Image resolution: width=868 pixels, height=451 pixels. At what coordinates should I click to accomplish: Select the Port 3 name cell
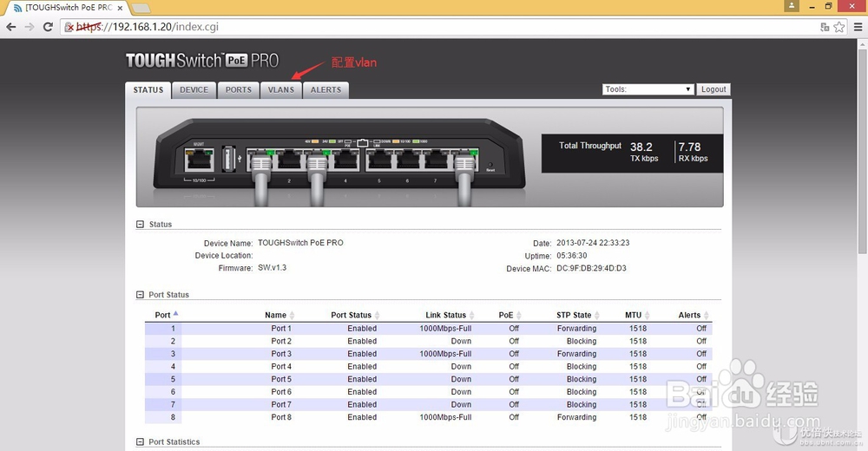281,354
